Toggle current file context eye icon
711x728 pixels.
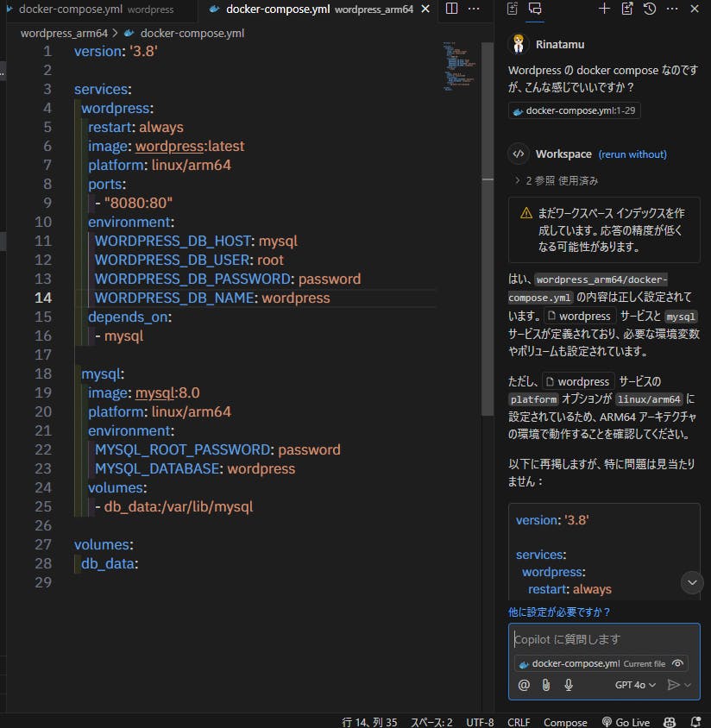point(677,663)
